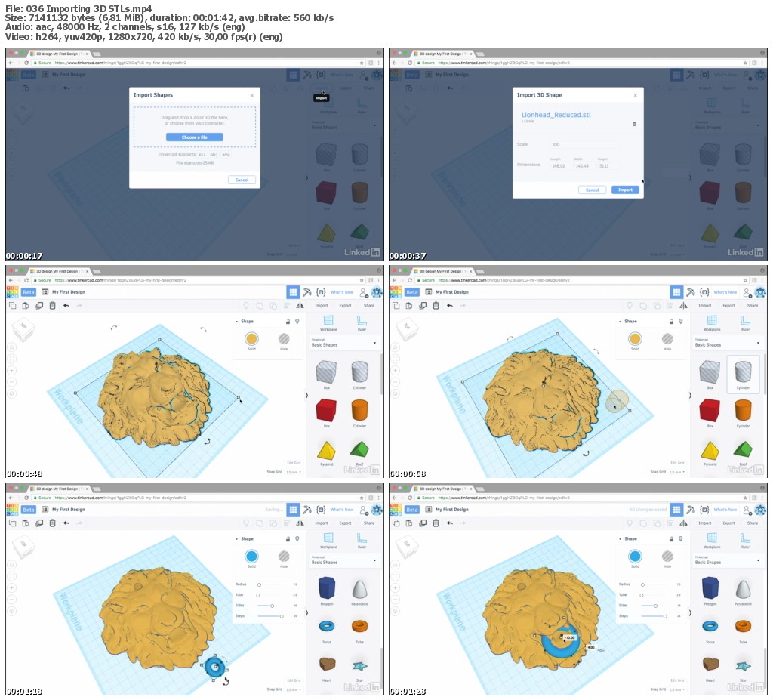
Task: Click Mirror icon in 00:00:48 frame
Action: pyautogui.click(x=300, y=306)
